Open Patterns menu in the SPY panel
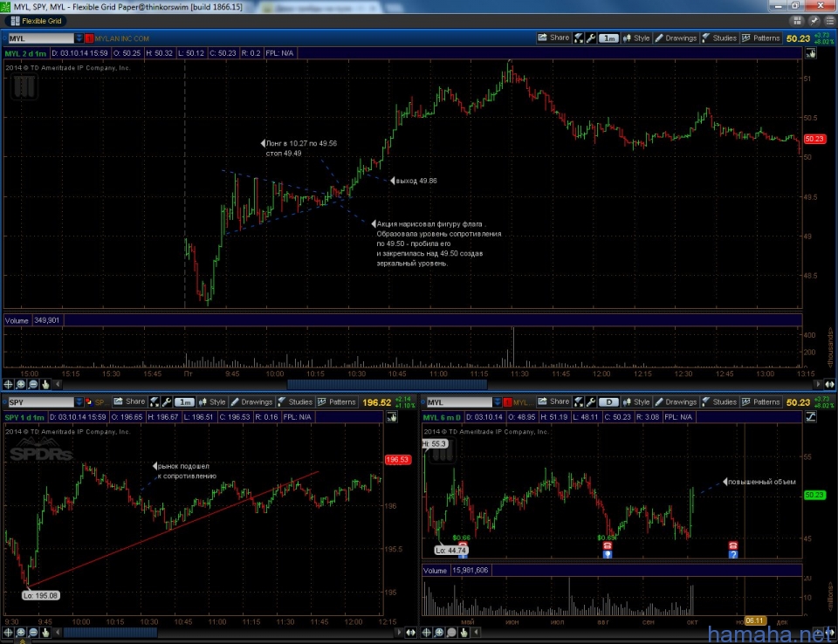The image size is (838, 644). pos(337,402)
